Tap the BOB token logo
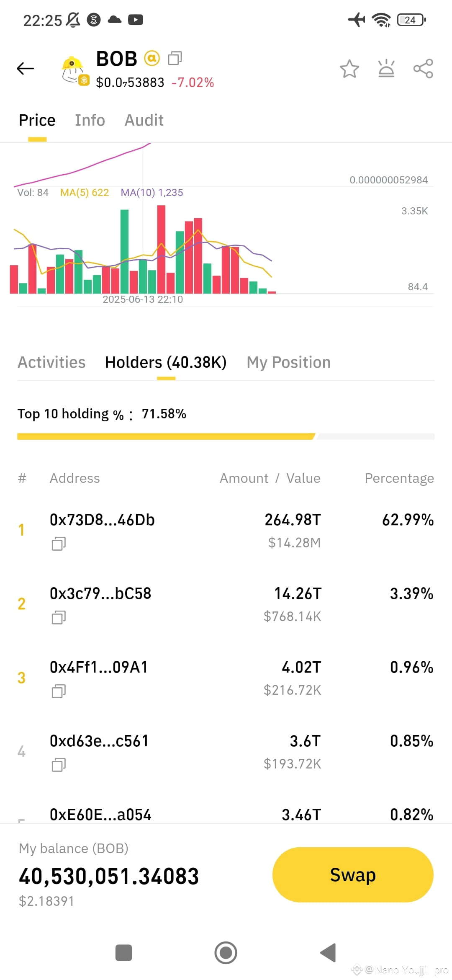 point(74,70)
